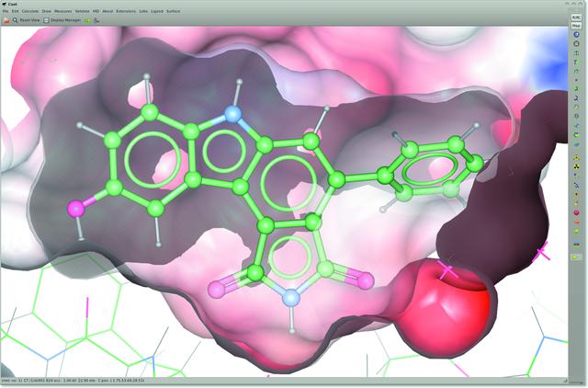Open the Surface menu
Image resolution: width=588 pixels, height=388 pixels.
click(174, 11)
